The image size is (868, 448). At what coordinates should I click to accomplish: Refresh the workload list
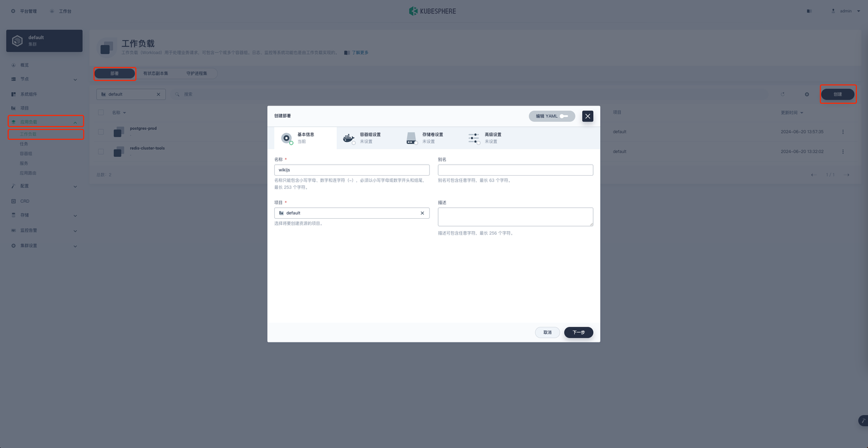[782, 94]
